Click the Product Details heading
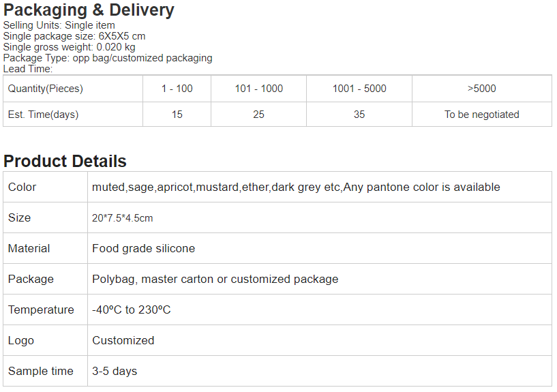The width and height of the screenshot is (557, 392). 65,161
